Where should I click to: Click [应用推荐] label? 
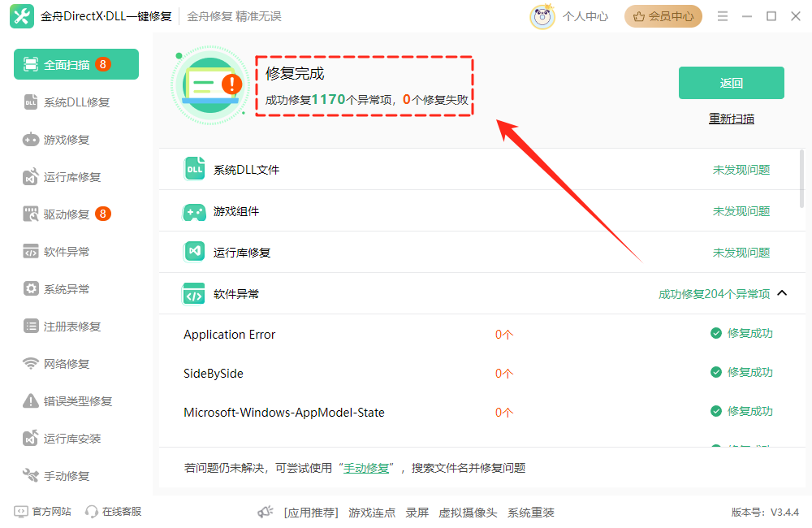[311, 513]
